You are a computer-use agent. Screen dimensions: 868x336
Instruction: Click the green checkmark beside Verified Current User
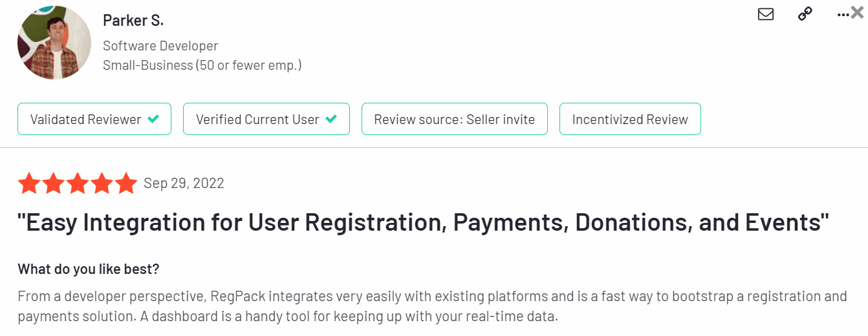click(331, 119)
